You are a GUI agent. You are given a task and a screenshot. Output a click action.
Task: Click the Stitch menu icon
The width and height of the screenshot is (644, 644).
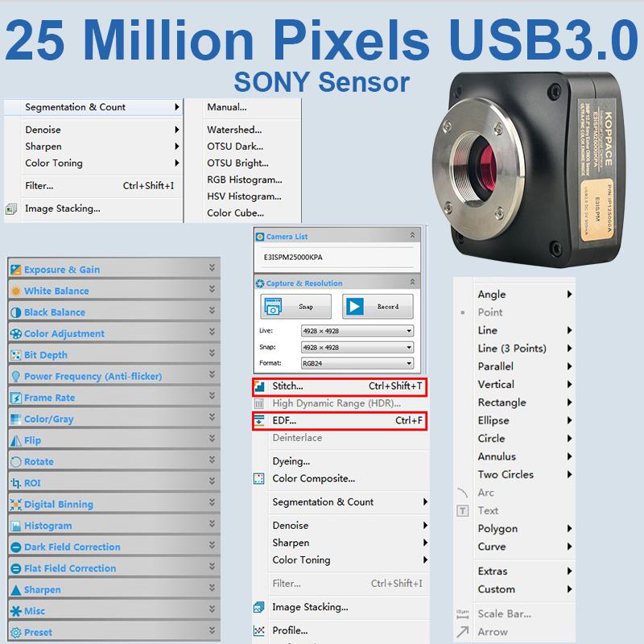coord(260,387)
